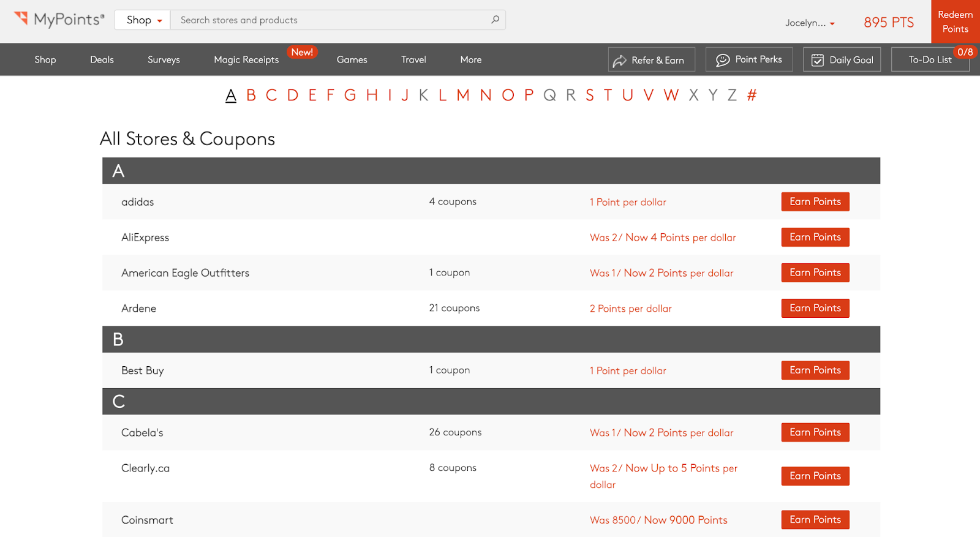Click the Ardene store name
The image size is (980, 537).
138,309
